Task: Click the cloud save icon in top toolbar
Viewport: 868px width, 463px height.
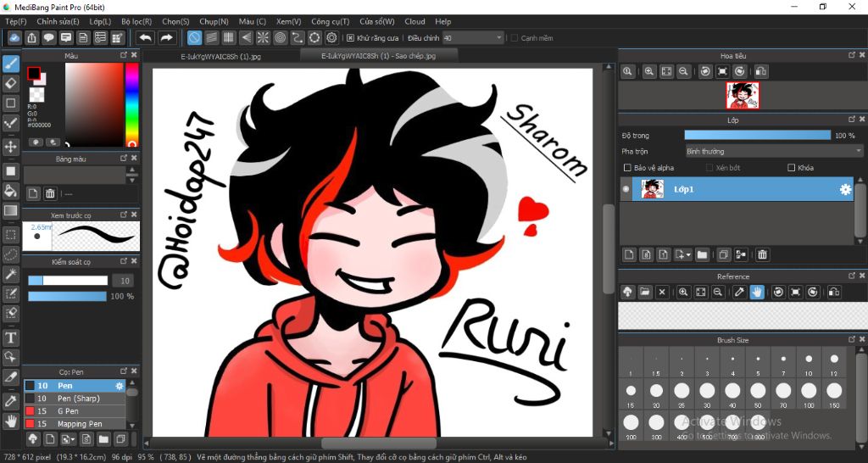Action: coord(15,37)
